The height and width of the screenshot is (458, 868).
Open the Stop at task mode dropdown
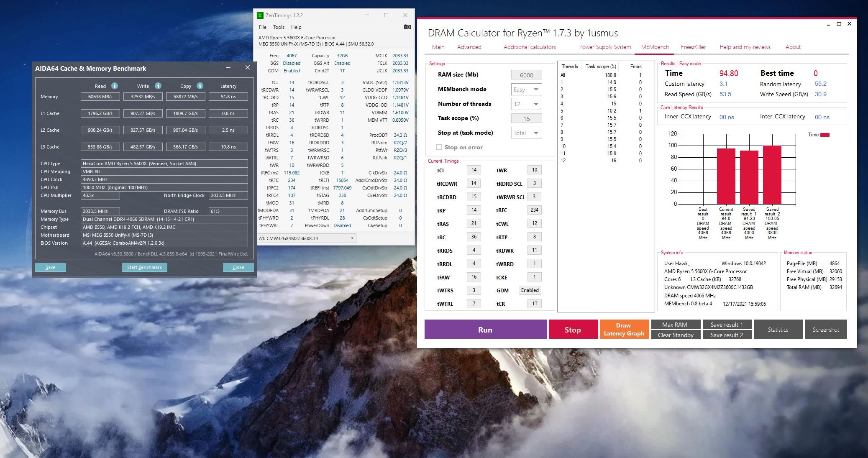(526, 133)
